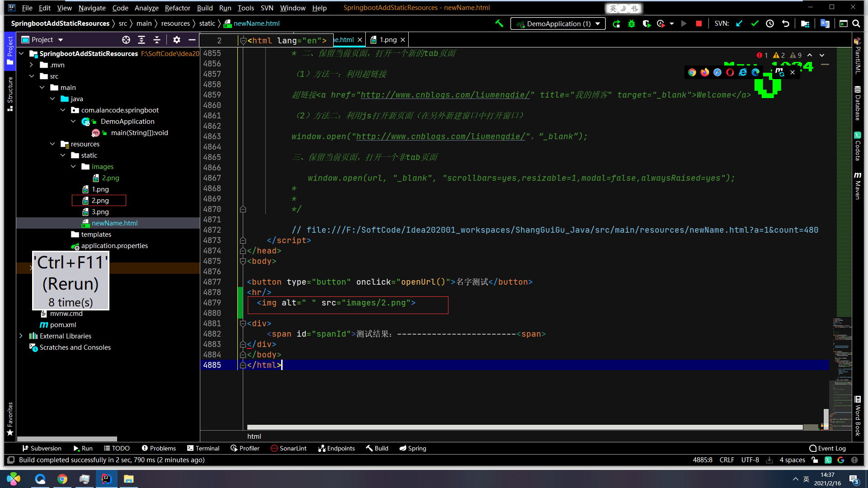Revert changes with the undo arrow icon
Screen dimensions: 868x488
[786, 23]
